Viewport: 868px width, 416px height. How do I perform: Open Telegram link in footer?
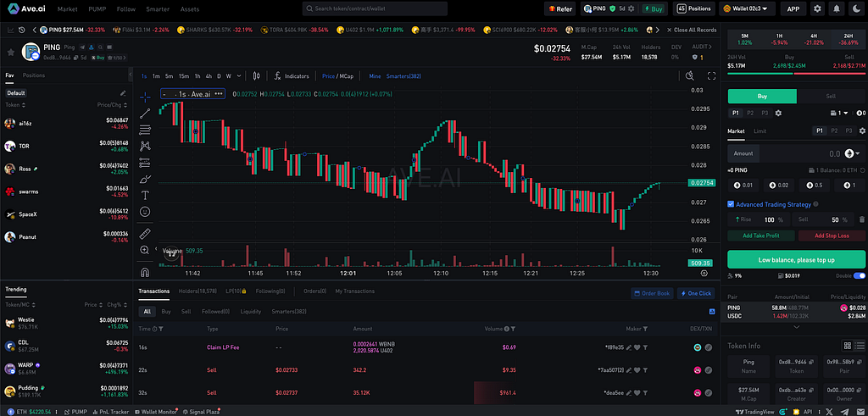pyautogui.click(x=843, y=412)
